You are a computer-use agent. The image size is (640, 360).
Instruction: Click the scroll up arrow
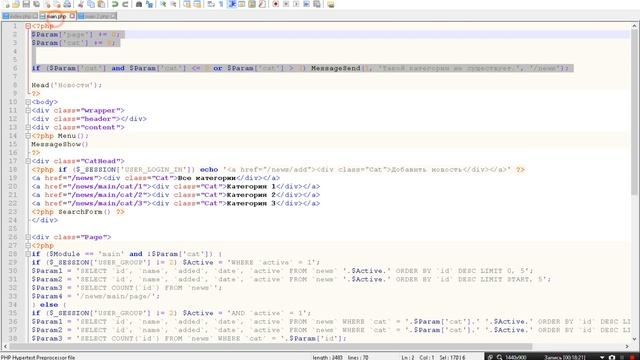pos(635,26)
